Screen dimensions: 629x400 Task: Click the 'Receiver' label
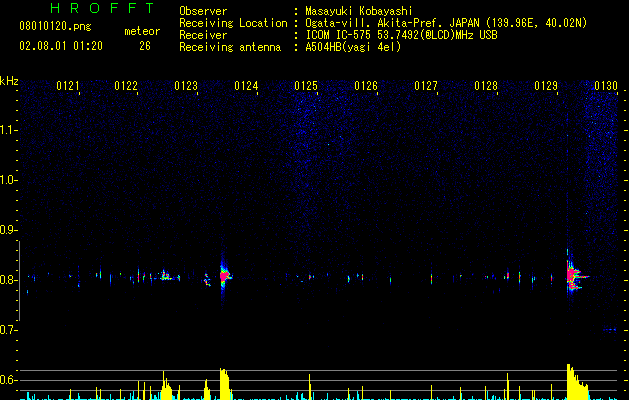203,35
